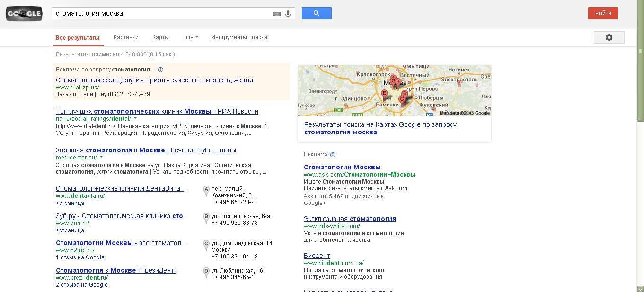Open the 'Биодент' ad link
The height and width of the screenshot is (292, 644).
(317, 256)
